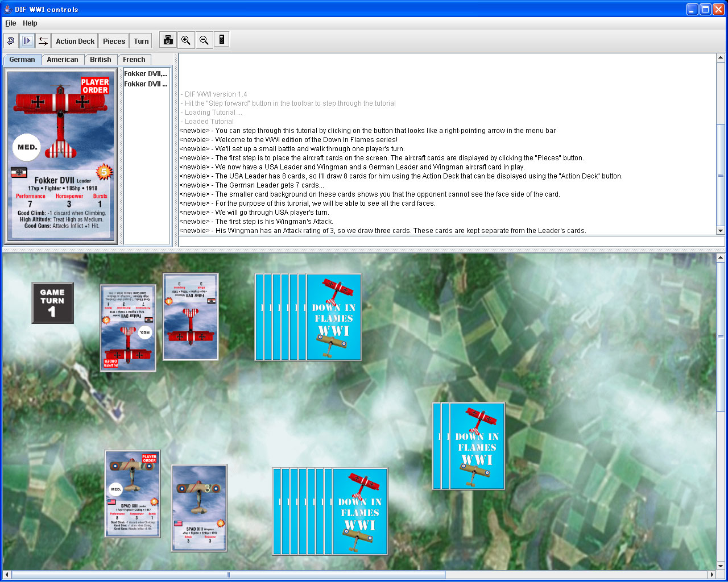Click the double-arrow step-back toolbar icon
The image size is (728, 582).
[x=44, y=40]
